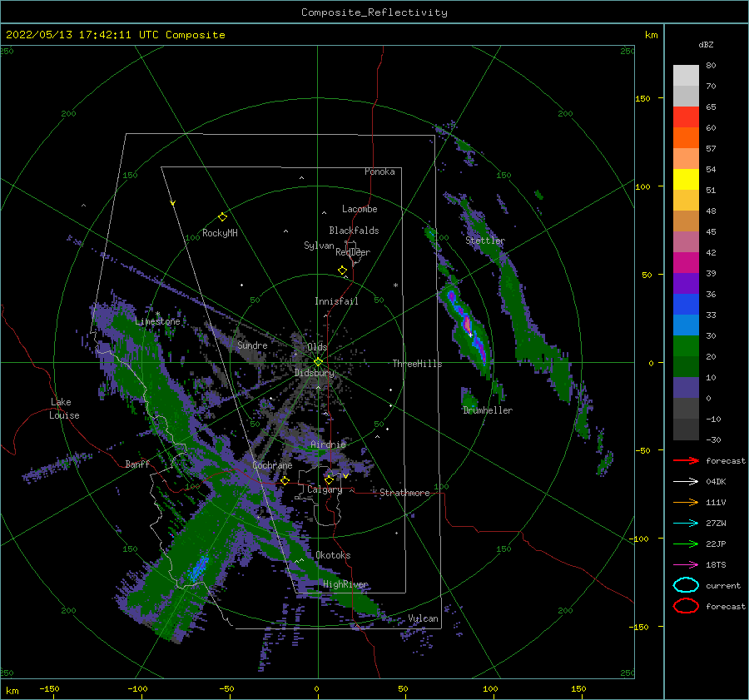Screen dimensions: 749x700
Task: Select the cyan current ellipse icon
Action: coord(686,585)
